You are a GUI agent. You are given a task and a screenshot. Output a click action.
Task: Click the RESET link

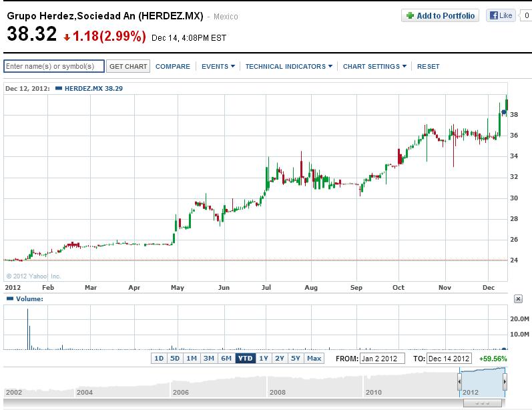pos(428,67)
